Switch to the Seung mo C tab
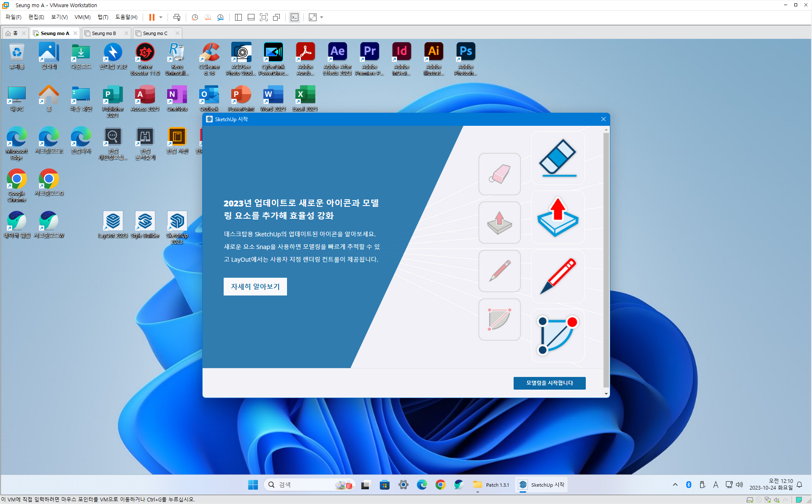812x504 pixels. (x=155, y=33)
